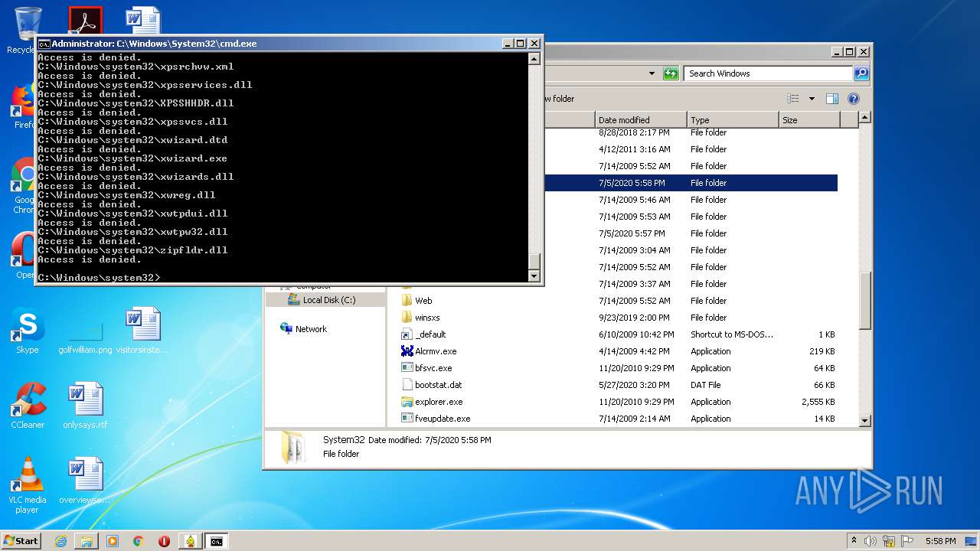Launch the VLC media player shortcut
This screenshot has width=980, height=551.
(x=28, y=484)
